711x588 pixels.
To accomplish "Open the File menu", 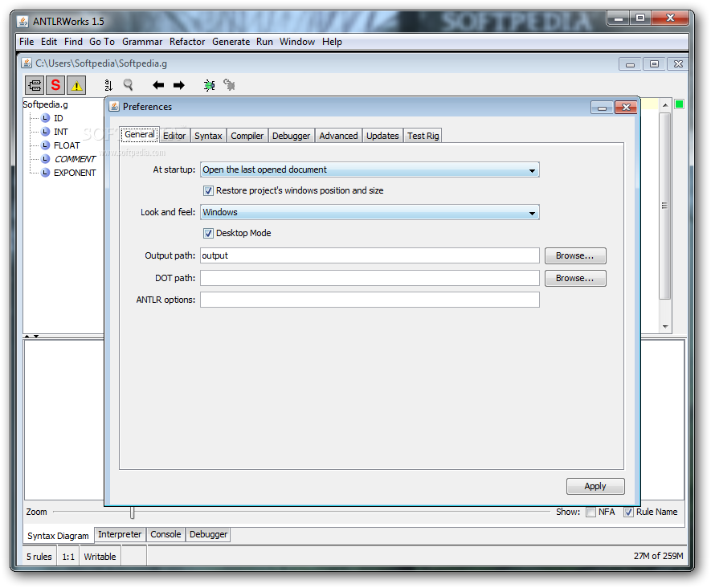I will tap(27, 42).
